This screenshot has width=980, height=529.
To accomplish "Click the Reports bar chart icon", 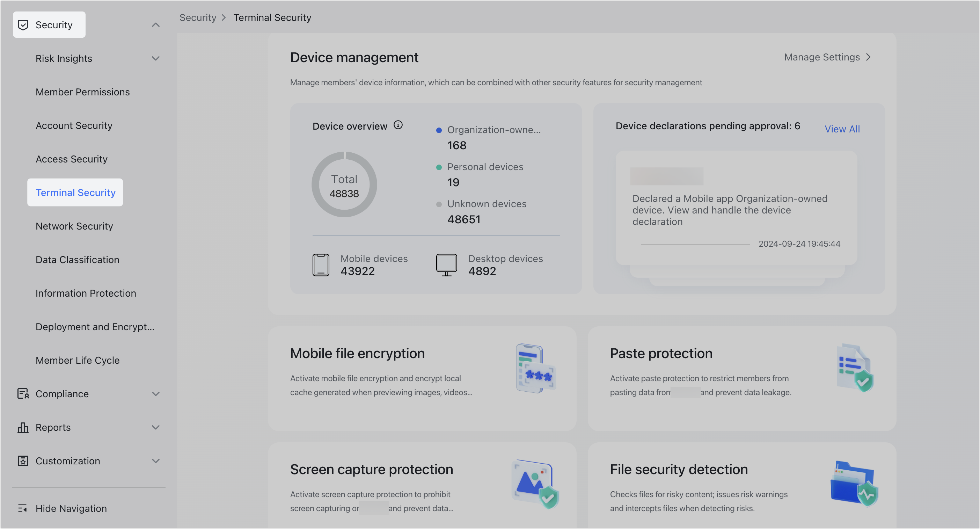I will pos(23,427).
